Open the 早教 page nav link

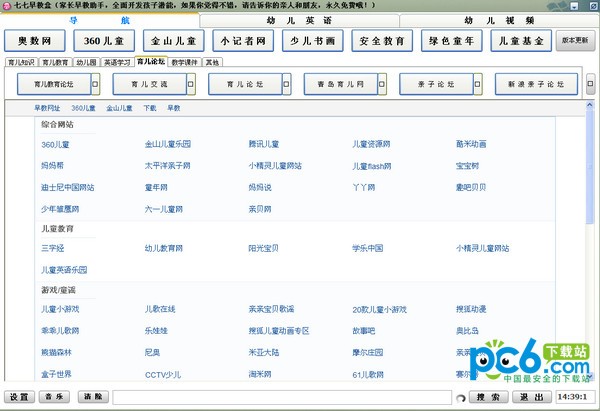point(174,108)
